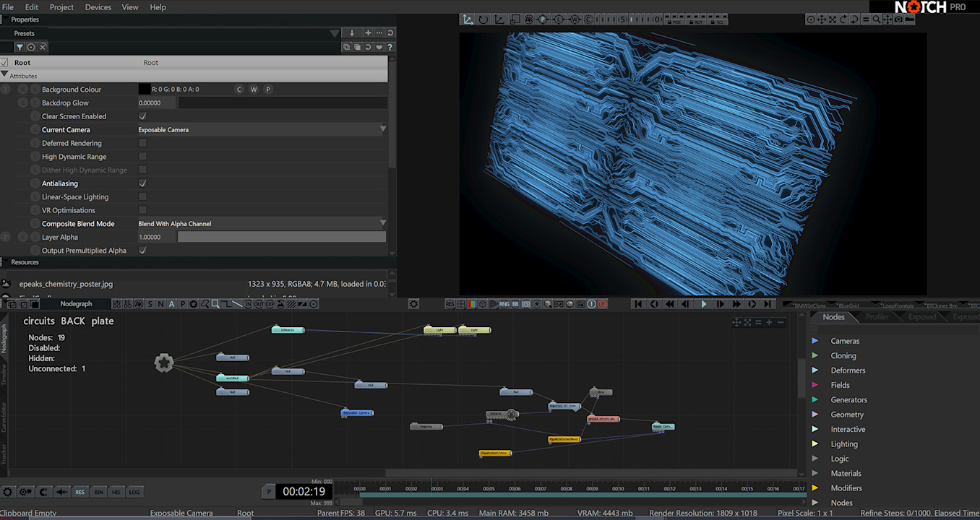Disable the Antialiasing checkbox
Image resolution: width=980 pixels, height=520 pixels.
tap(142, 183)
